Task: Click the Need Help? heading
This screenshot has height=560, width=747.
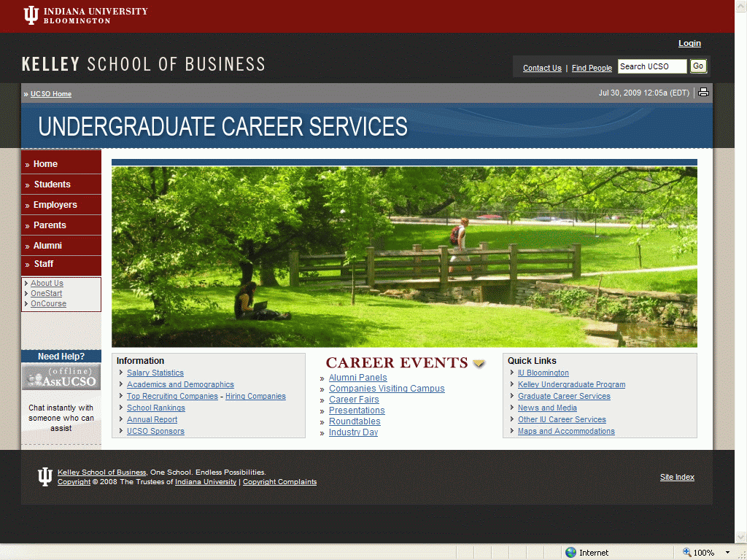Action: (x=61, y=356)
